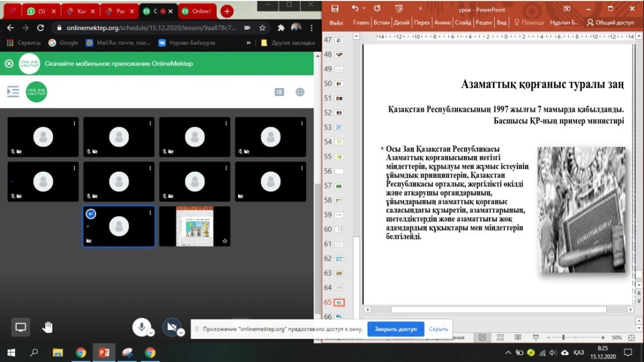Bookmark this page with the star icon
The height and width of the screenshot is (362, 644).
(x=262, y=28)
